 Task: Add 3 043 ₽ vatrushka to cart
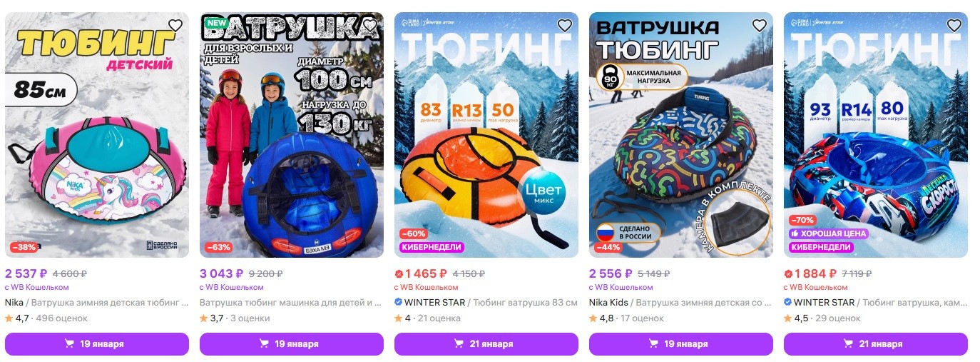[x=292, y=344]
